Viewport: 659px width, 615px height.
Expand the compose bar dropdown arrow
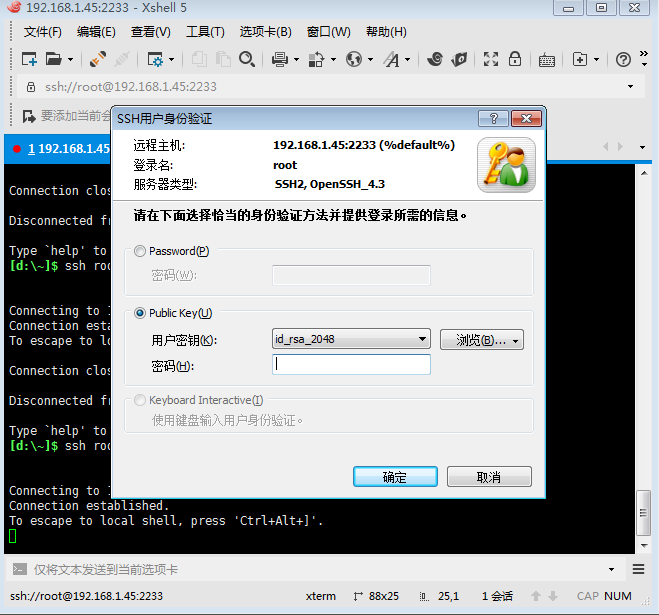pyautogui.click(x=611, y=570)
